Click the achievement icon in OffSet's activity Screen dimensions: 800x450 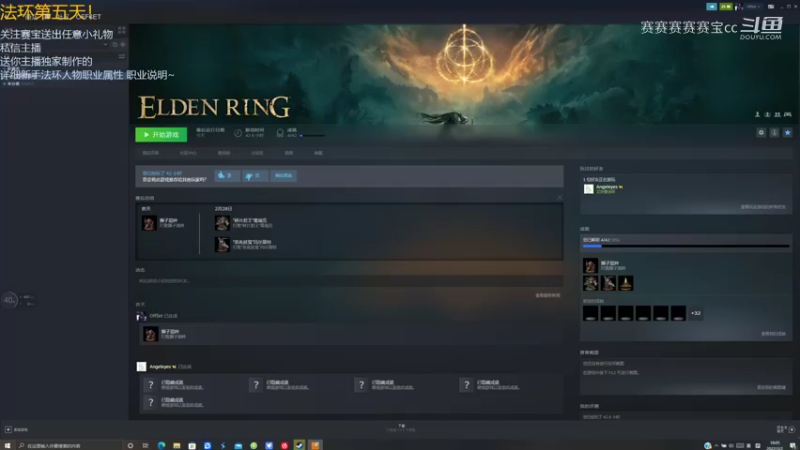tap(151, 335)
